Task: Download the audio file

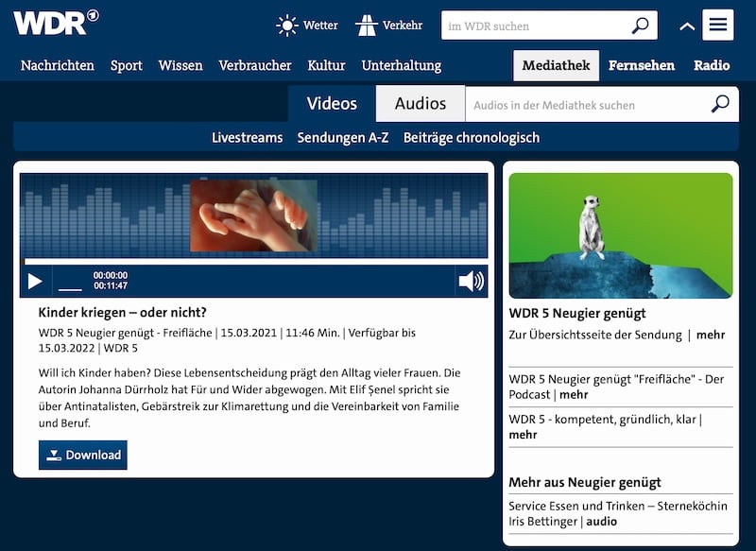Action: (x=83, y=455)
